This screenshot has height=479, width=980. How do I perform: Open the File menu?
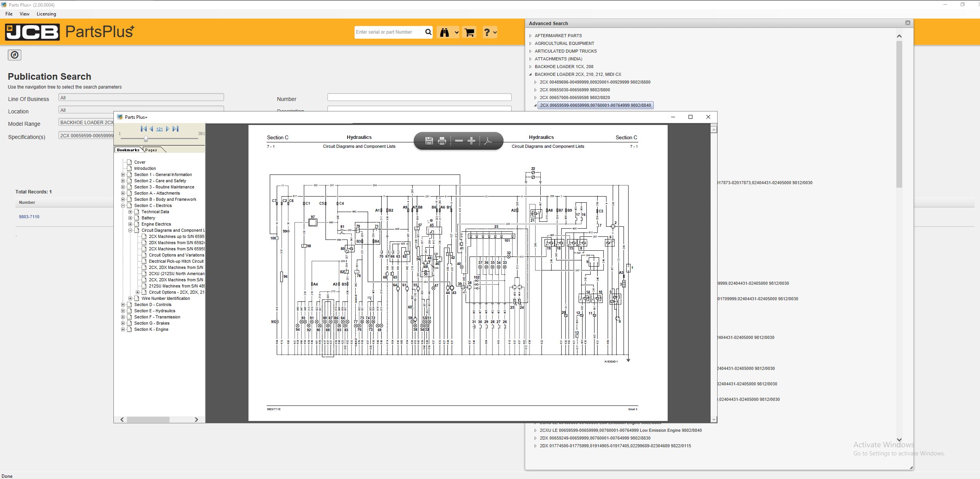[9, 14]
